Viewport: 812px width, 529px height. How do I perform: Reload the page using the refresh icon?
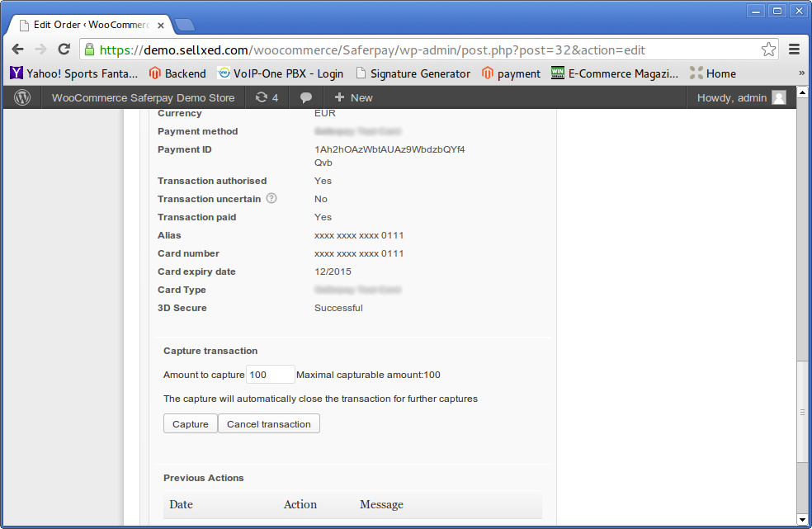(x=64, y=50)
